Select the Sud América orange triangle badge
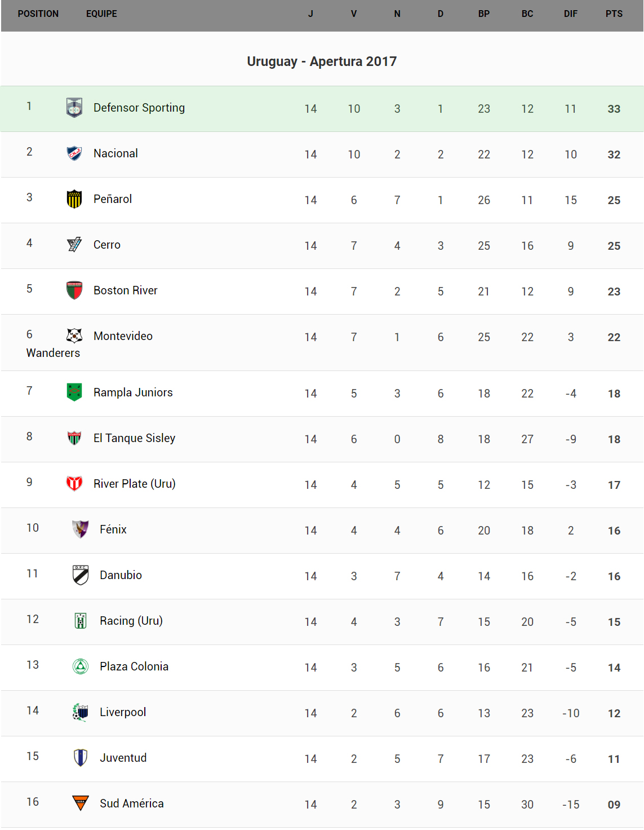Screen dimensions: 644x830 click(x=81, y=803)
